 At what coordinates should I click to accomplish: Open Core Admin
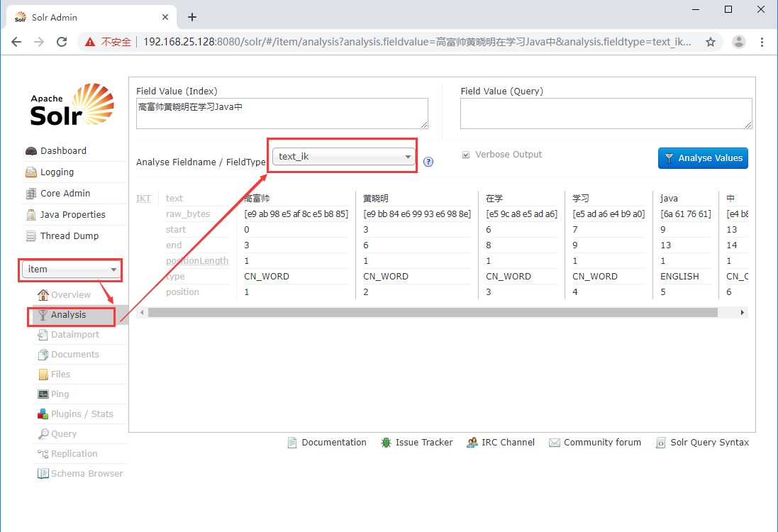(x=65, y=194)
